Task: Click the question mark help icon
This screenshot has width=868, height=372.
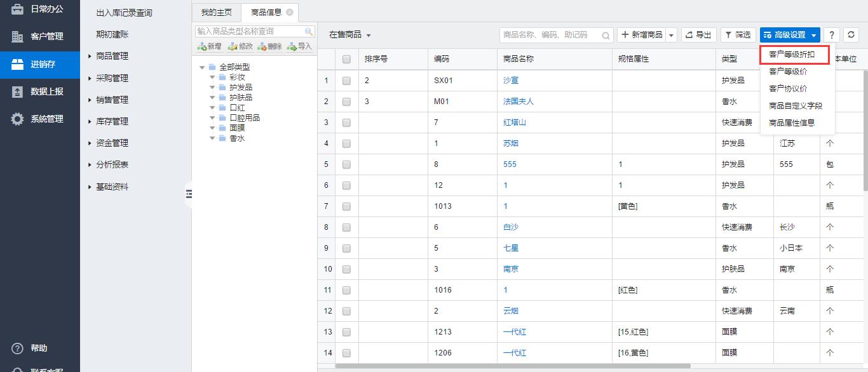Action: point(831,35)
